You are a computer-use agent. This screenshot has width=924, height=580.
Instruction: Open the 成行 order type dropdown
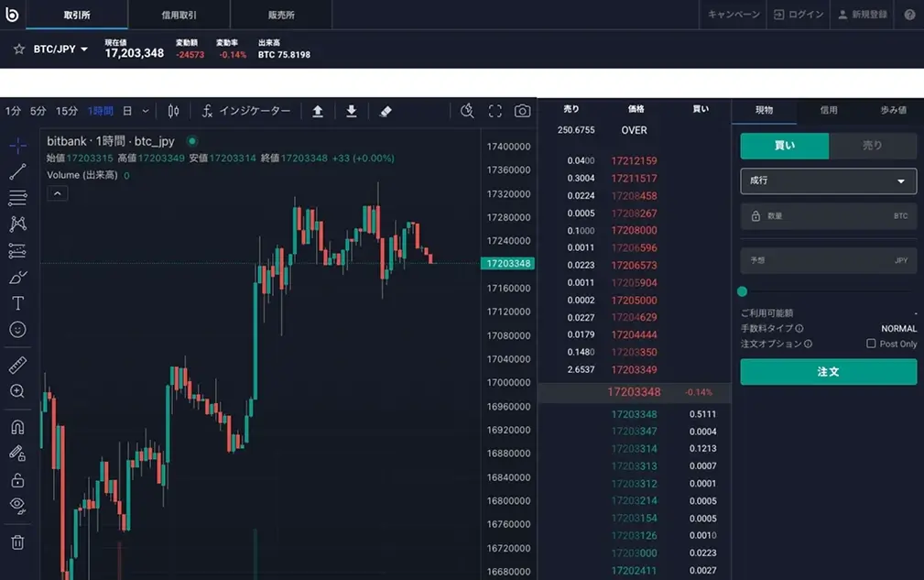click(829, 181)
